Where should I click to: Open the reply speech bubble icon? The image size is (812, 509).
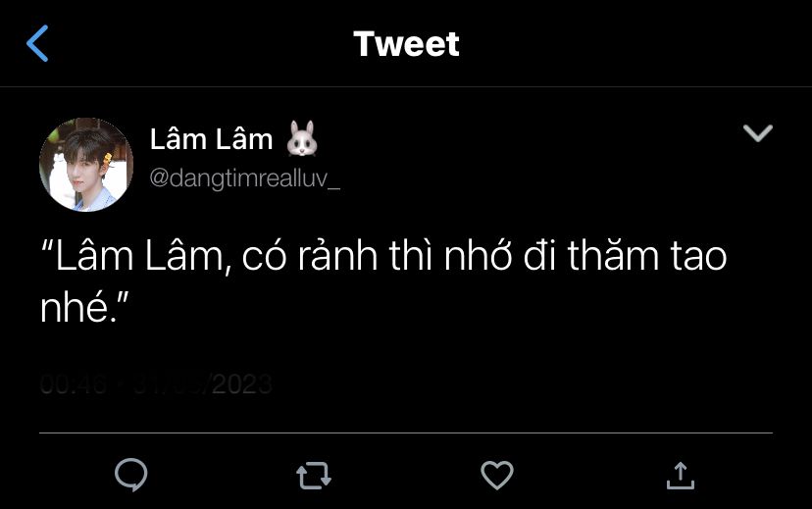coord(131,475)
